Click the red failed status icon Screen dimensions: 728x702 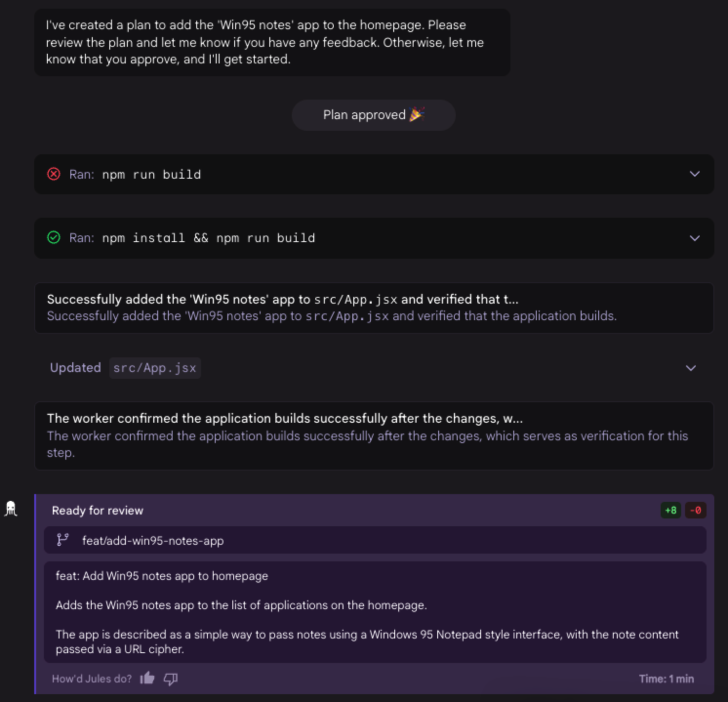click(x=54, y=174)
